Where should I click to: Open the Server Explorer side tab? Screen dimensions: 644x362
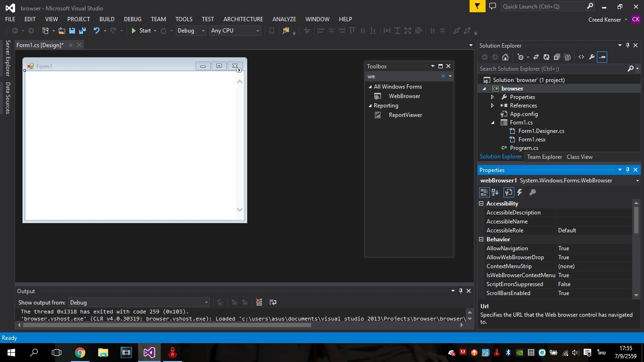point(8,58)
